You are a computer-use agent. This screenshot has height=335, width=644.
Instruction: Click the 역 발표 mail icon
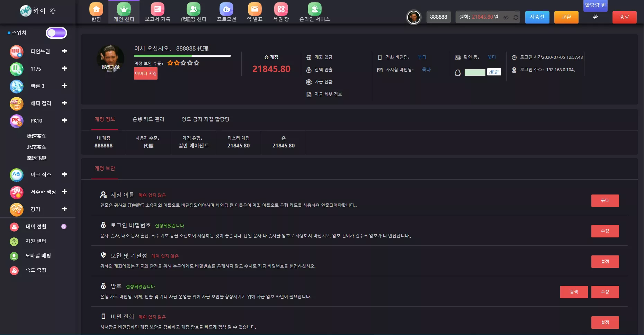(x=254, y=9)
